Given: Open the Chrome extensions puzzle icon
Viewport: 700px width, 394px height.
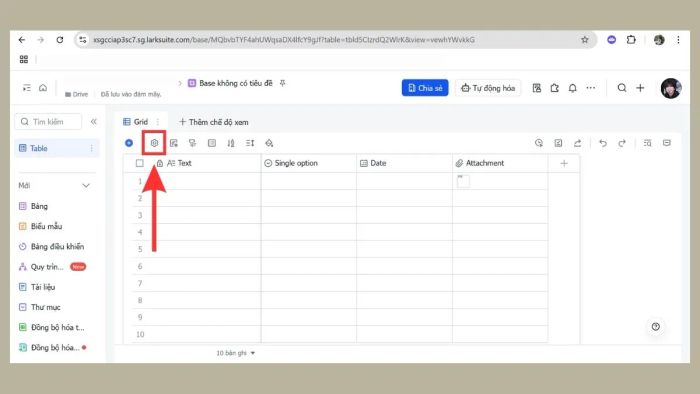Looking at the screenshot, I should [631, 40].
